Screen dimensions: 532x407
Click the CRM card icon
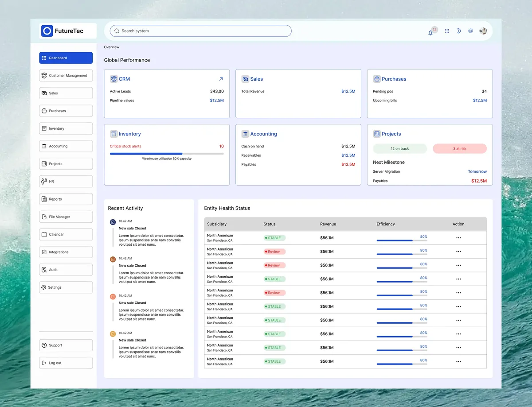pos(113,79)
